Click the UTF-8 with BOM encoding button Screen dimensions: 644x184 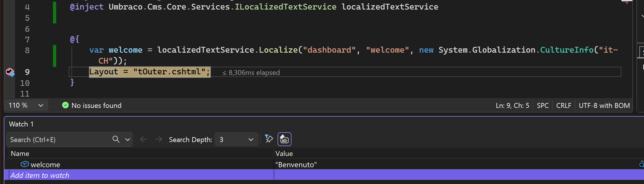tap(604, 106)
